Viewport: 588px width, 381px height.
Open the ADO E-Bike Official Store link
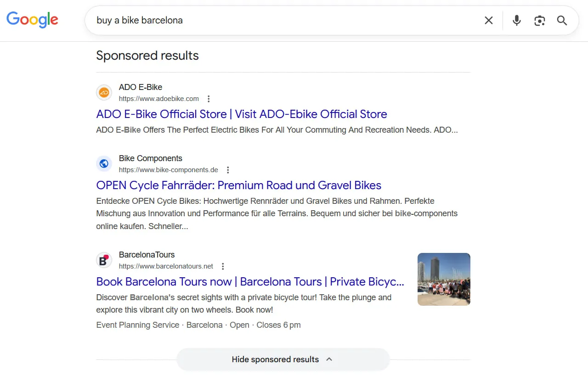pyautogui.click(x=241, y=114)
